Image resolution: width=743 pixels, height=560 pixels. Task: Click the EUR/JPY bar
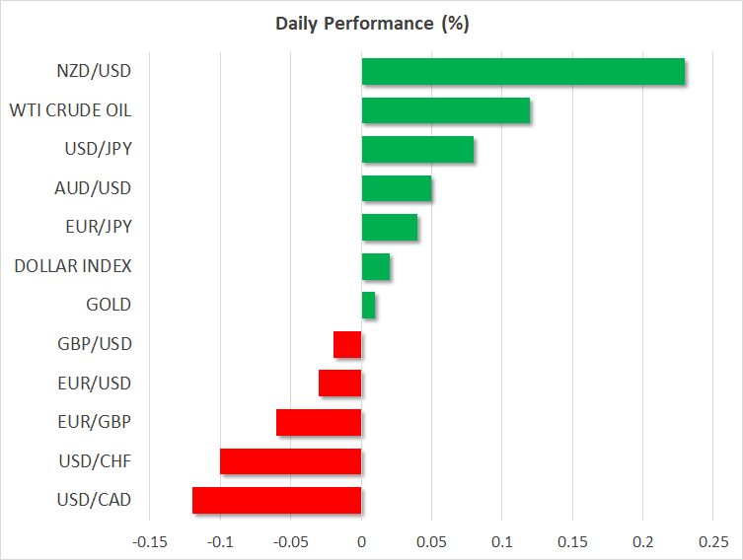[x=390, y=228]
